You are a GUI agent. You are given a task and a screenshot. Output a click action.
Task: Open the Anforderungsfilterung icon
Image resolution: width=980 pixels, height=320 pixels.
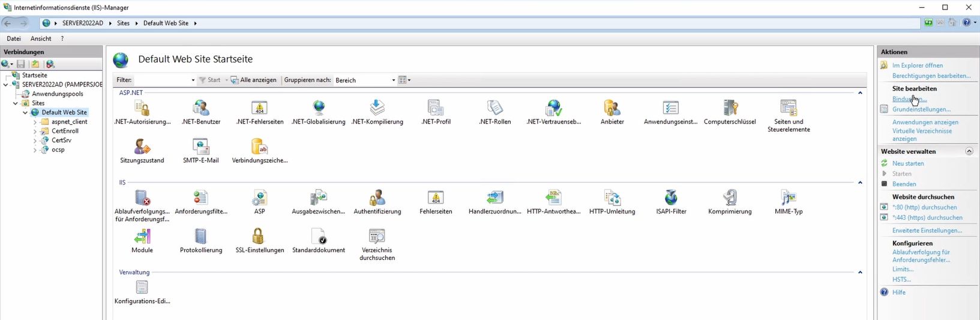[x=201, y=198]
